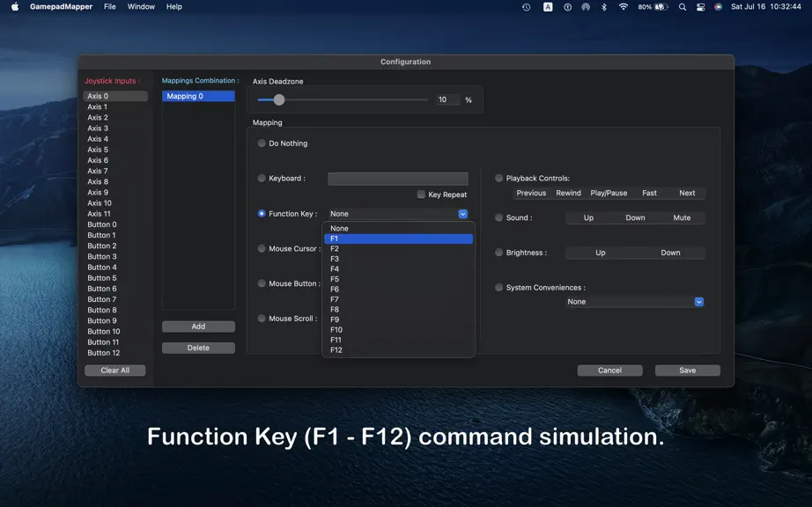
Task: Click the Axis Deadzone slider knob
Action: tap(279, 99)
